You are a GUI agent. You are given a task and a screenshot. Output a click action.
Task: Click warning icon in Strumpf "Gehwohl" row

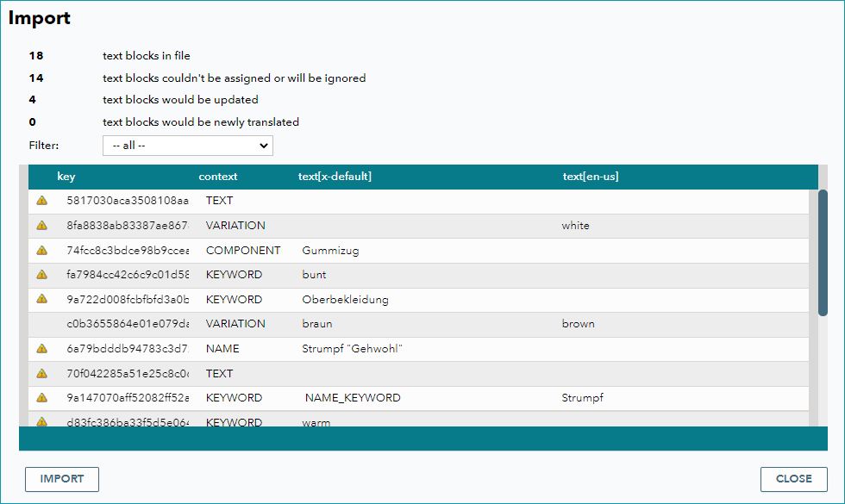pos(41,349)
